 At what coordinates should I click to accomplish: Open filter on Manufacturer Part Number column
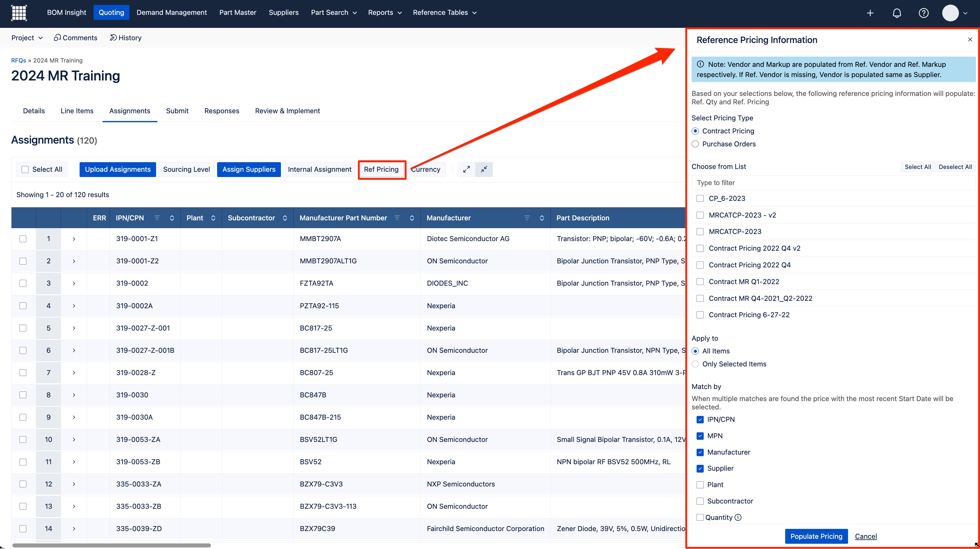pos(397,218)
